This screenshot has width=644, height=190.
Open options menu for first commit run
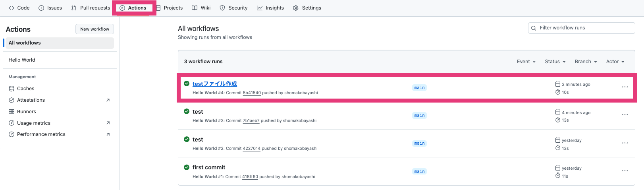pyautogui.click(x=625, y=171)
